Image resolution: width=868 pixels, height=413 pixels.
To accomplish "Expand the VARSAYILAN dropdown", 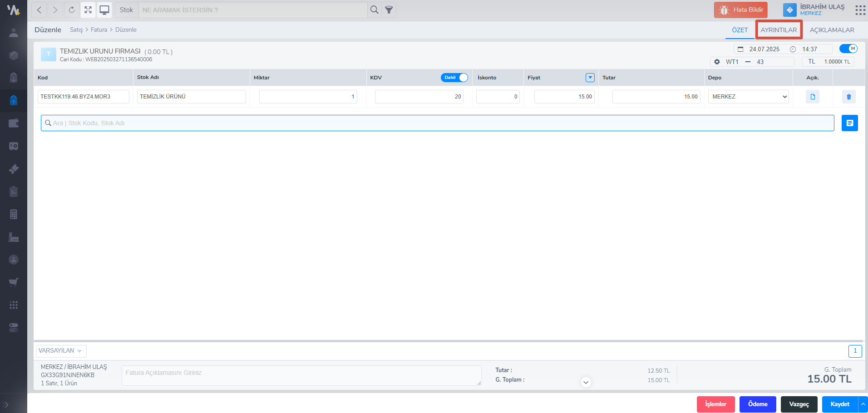I will 61,351.
